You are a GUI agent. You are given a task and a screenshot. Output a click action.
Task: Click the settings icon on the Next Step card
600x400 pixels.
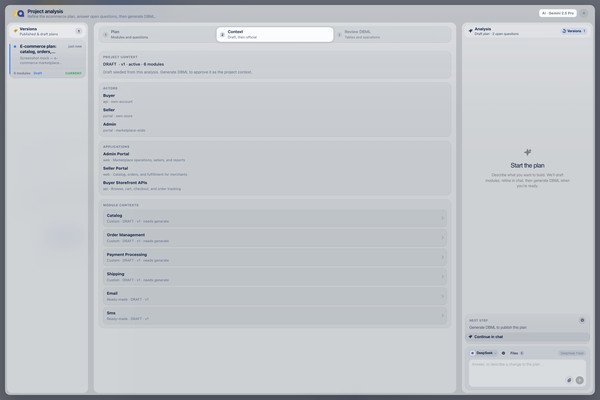pyautogui.click(x=582, y=320)
